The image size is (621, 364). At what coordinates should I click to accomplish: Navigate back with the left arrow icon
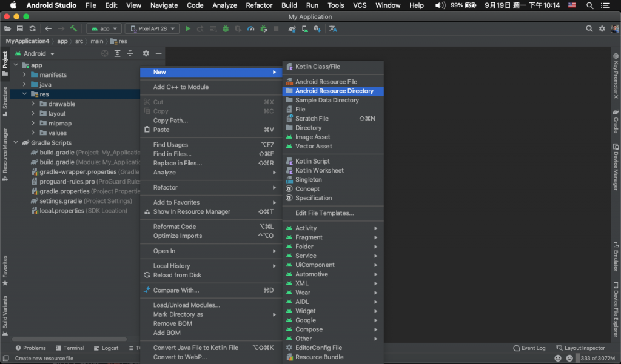point(49,29)
